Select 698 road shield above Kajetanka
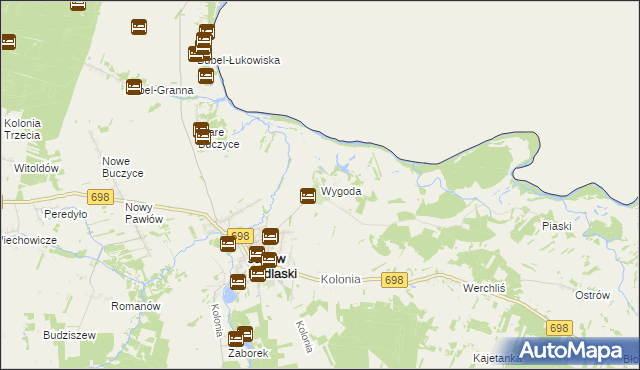The height and width of the screenshot is (370, 640). 559,328
